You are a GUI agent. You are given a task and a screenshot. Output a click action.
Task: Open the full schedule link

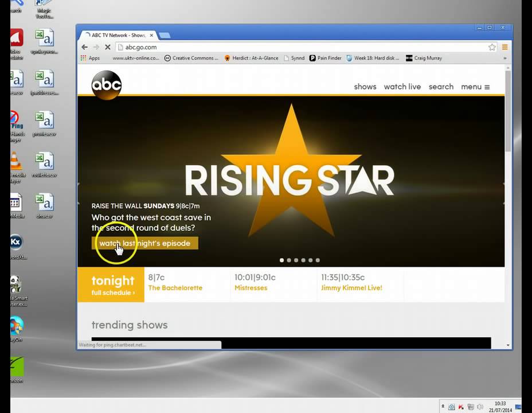pos(113,293)
